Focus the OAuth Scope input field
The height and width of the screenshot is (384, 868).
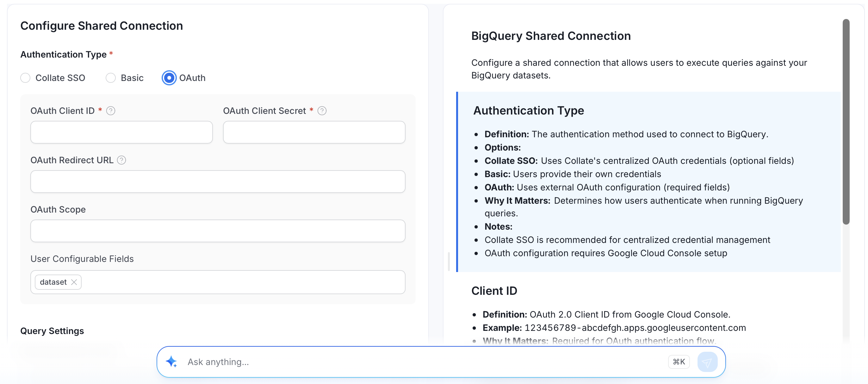click(218, 231)
